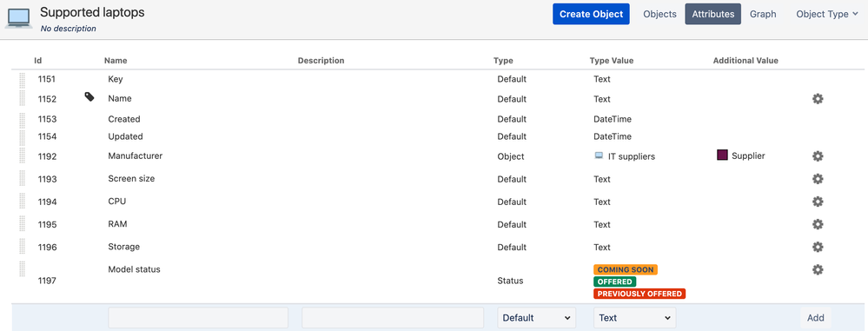Click the Additional Value column header

(745, 61)
